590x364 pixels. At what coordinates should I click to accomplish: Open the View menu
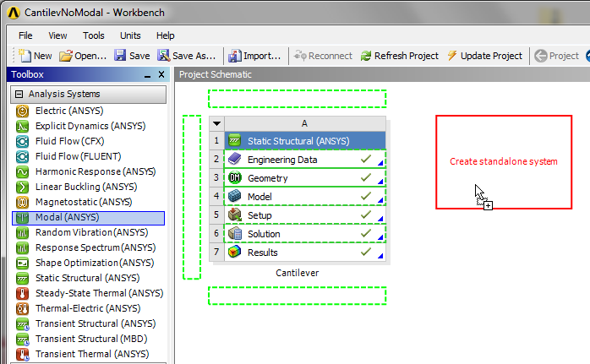point(57,35)
